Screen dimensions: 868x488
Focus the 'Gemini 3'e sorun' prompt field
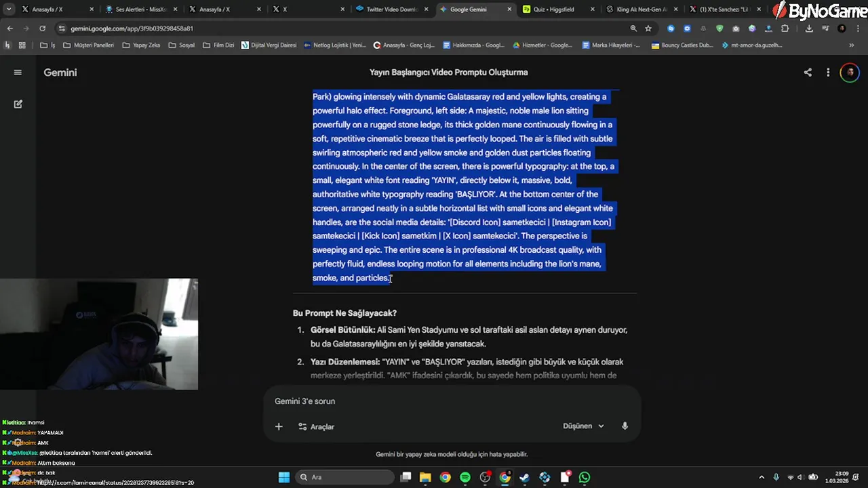[451, 401]
